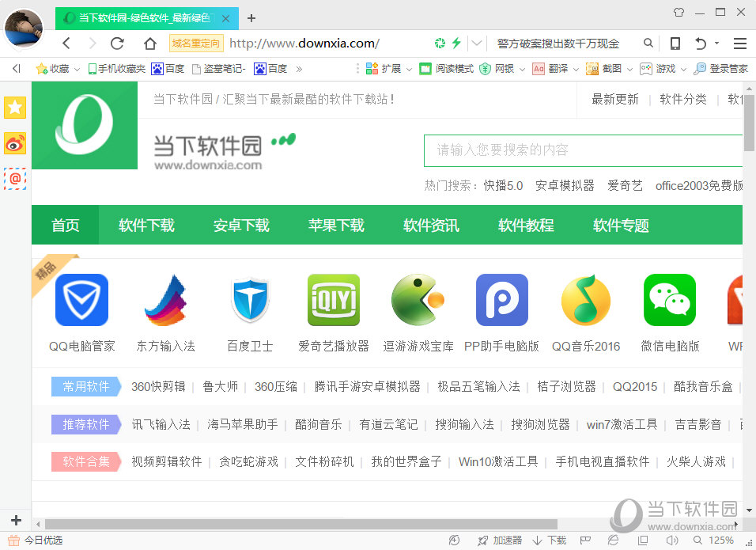Viewport: 756px width, 550px height.
Task: Open the hamburger menu at top right
Action: (740, 43)
